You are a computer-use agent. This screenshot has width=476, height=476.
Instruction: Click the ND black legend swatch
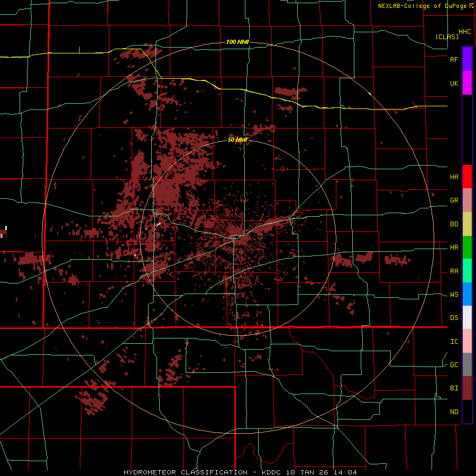click(467, 411)
